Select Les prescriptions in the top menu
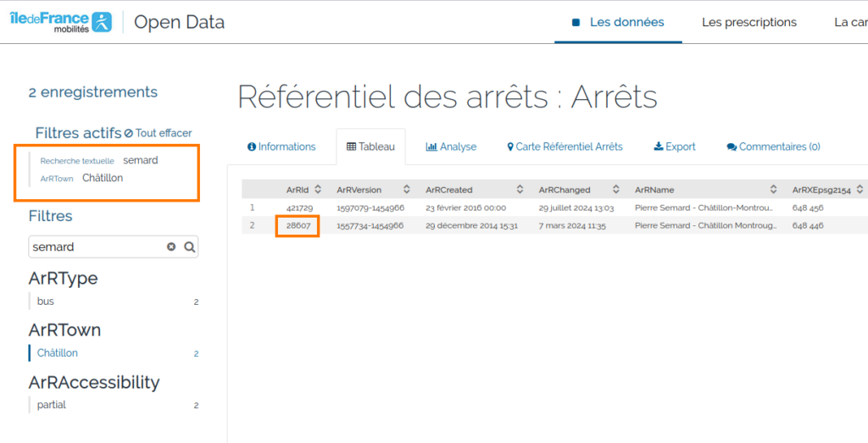The width and height of the screenshot is (868, 443). point(748,22)
